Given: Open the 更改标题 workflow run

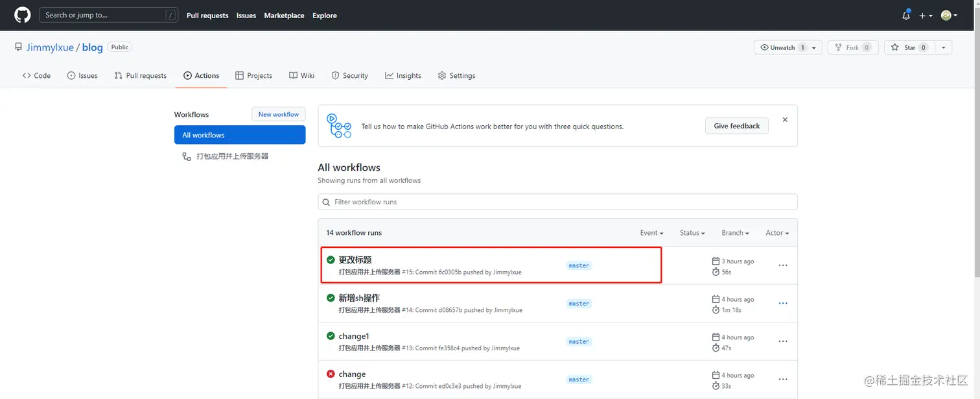Looking at the screenshot, I should tap(355, 260).
